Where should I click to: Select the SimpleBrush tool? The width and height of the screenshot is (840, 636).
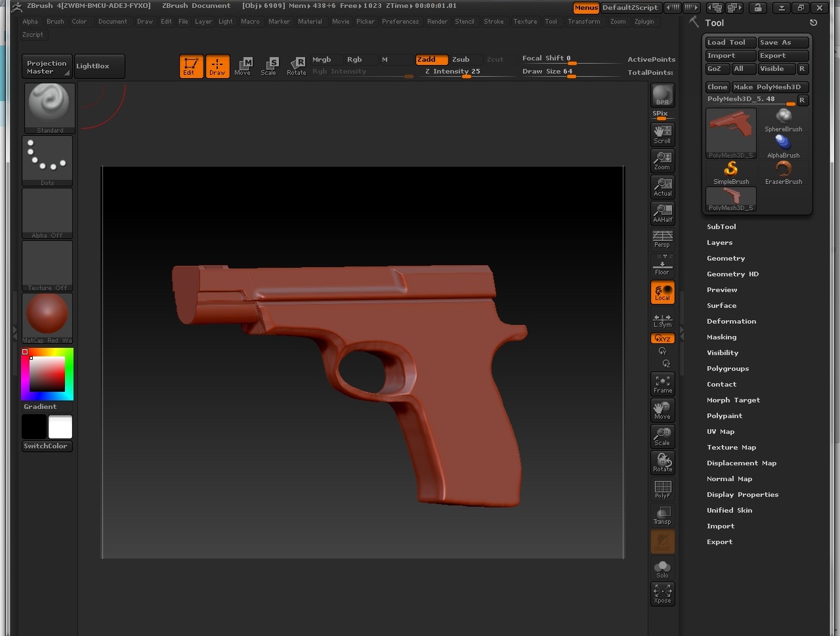point(731,173)
